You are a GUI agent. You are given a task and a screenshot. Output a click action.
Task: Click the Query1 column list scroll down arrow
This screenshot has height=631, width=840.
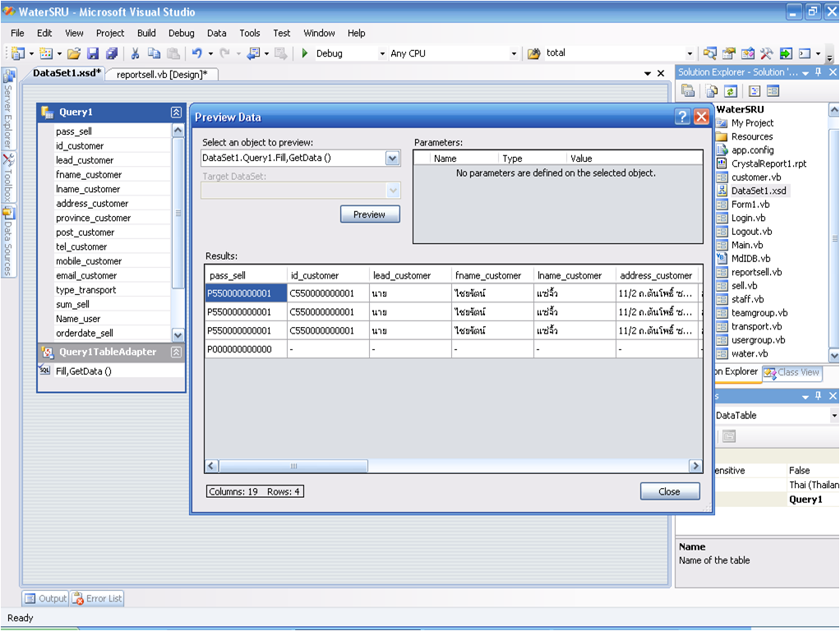coord(178,335)
